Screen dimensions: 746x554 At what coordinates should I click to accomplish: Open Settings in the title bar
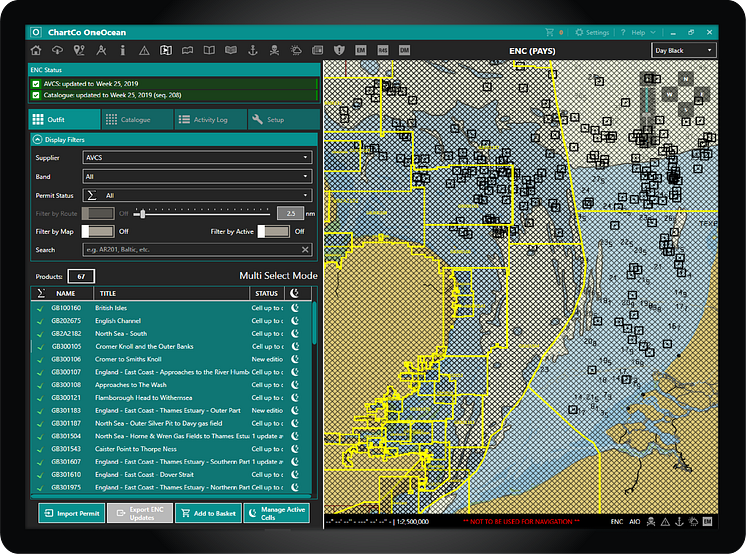click(592, 32)
